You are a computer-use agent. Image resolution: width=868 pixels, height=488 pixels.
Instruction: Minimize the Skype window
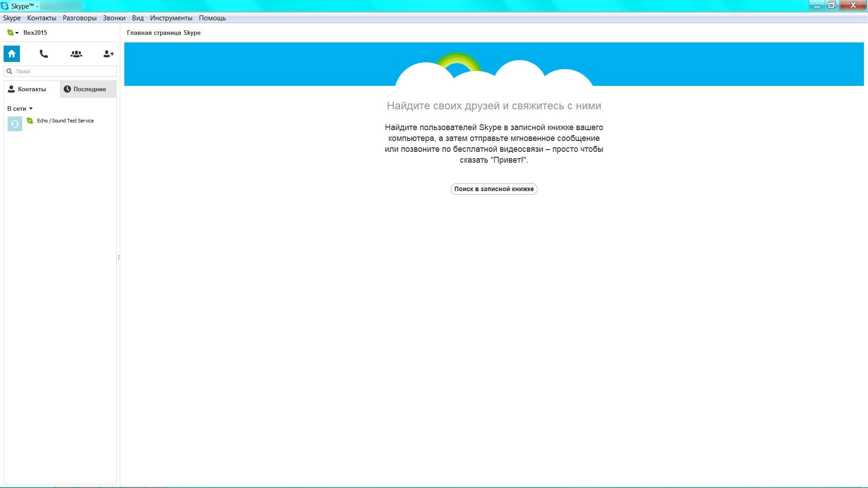coord(817,5)
